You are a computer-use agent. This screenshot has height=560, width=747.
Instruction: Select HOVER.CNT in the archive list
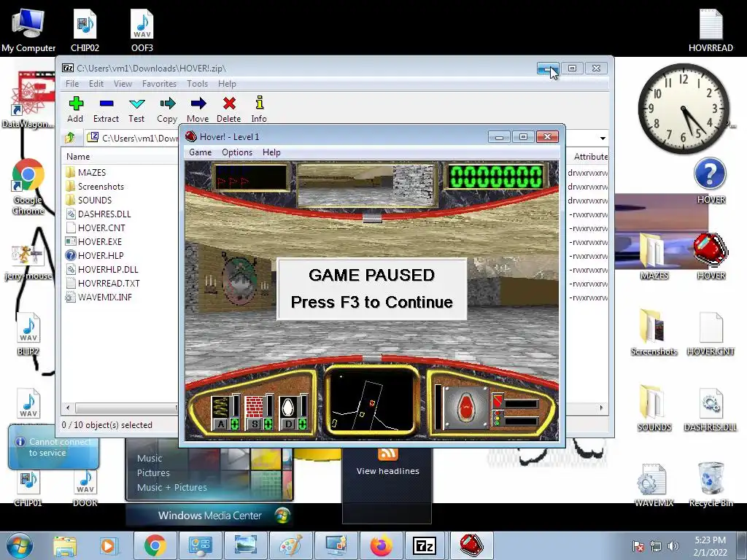coord(96,227)
